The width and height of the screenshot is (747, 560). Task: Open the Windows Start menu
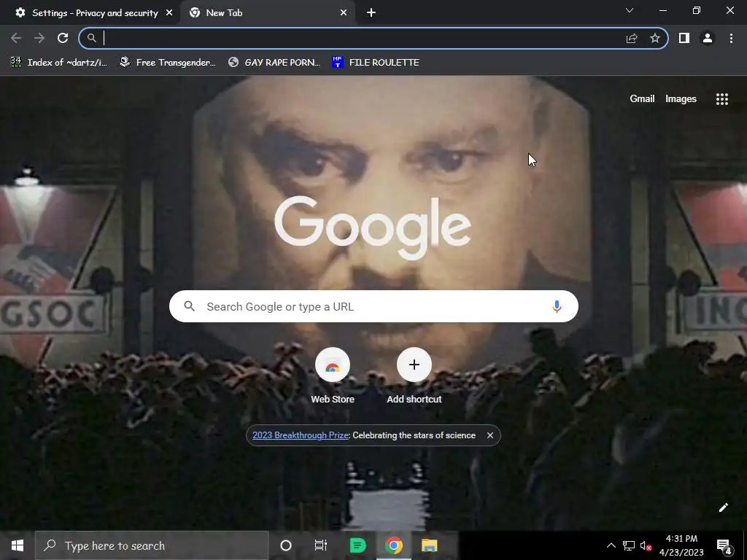pos(18,545)
